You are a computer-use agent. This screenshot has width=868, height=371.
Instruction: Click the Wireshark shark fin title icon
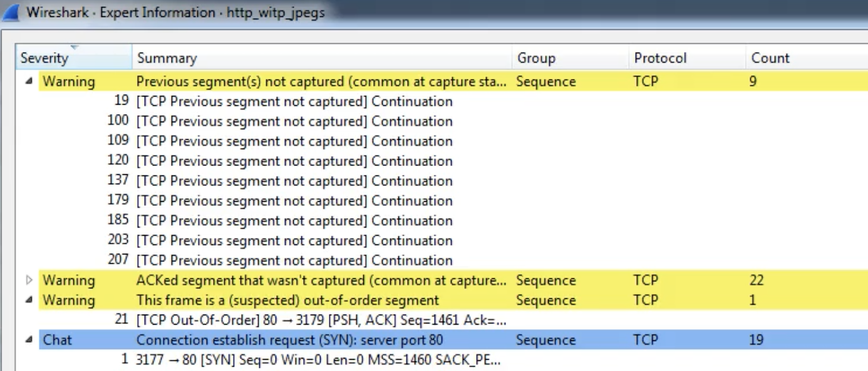click(11, 12)
